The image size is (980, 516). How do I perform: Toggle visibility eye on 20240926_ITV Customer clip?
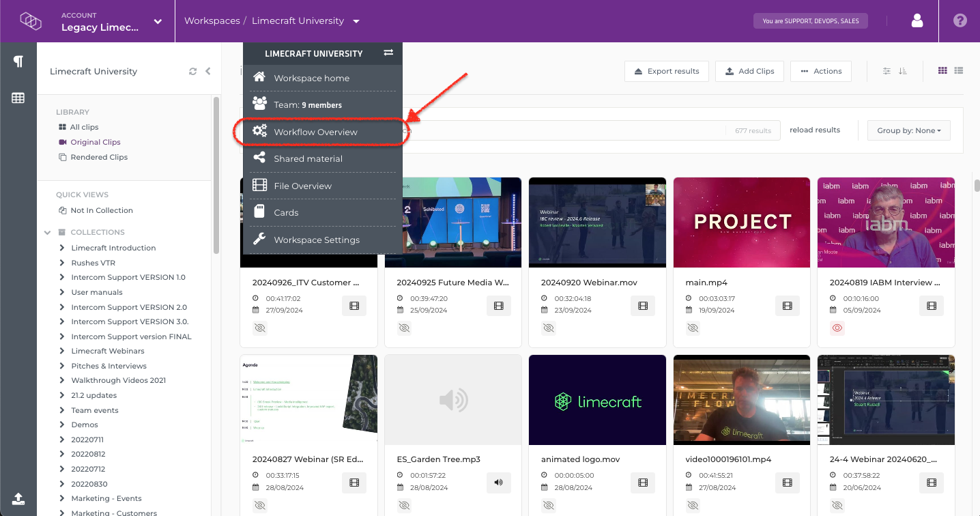point(260,328)
